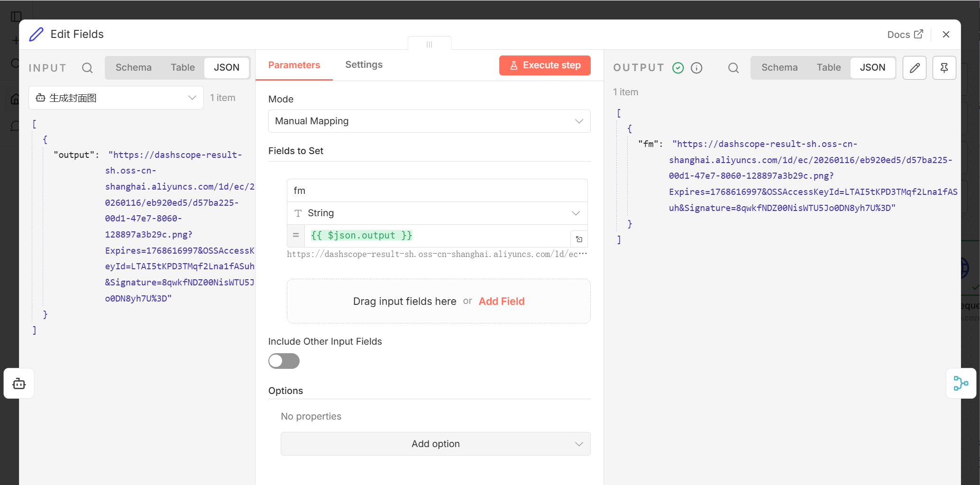This screenshot has height=485, width=980.
Task: Open the Parameters tab
Action: pos(294,65)
